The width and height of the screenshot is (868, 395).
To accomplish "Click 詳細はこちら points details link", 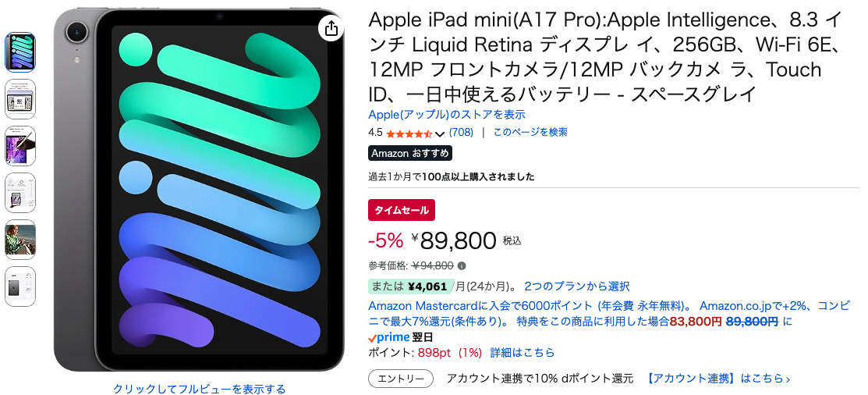I will coord(522,353).
